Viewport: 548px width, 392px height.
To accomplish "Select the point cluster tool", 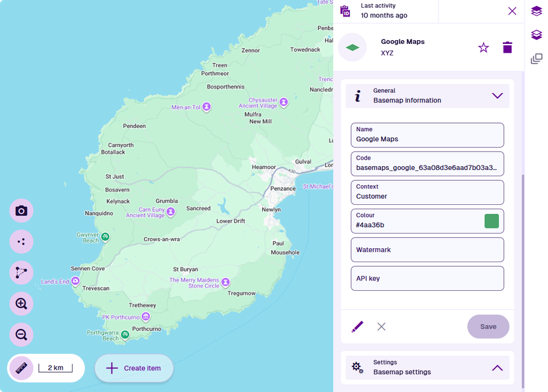I will 21,241.
